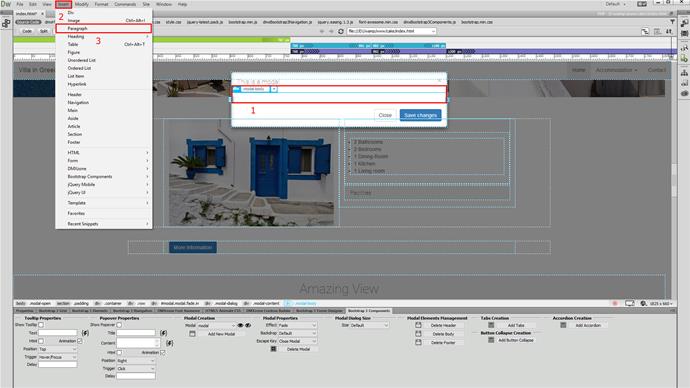Viewport: 690px width, 388px height.
Task: Open the Modal Dialog Size dropdown
Action: coord(369,326)
